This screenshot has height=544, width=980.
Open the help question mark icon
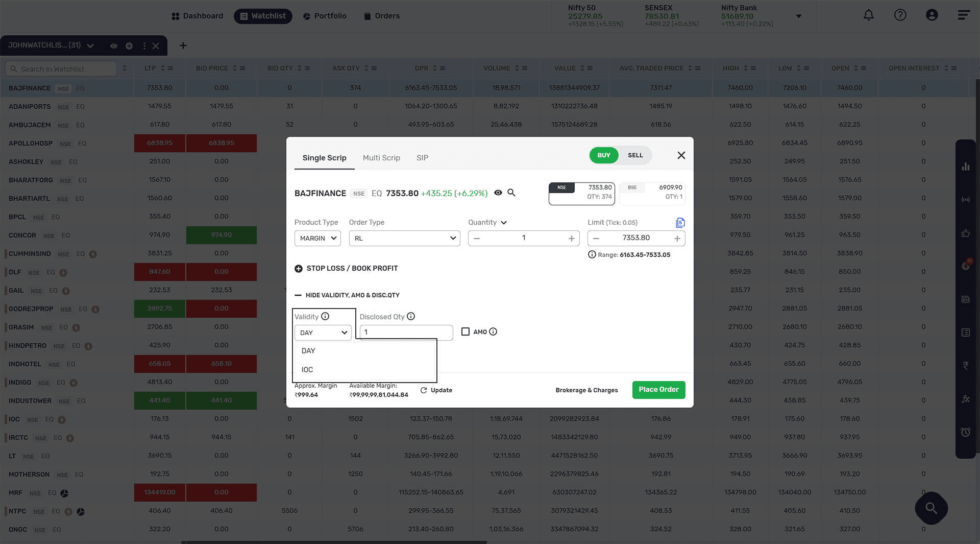[x=900, y=15]
